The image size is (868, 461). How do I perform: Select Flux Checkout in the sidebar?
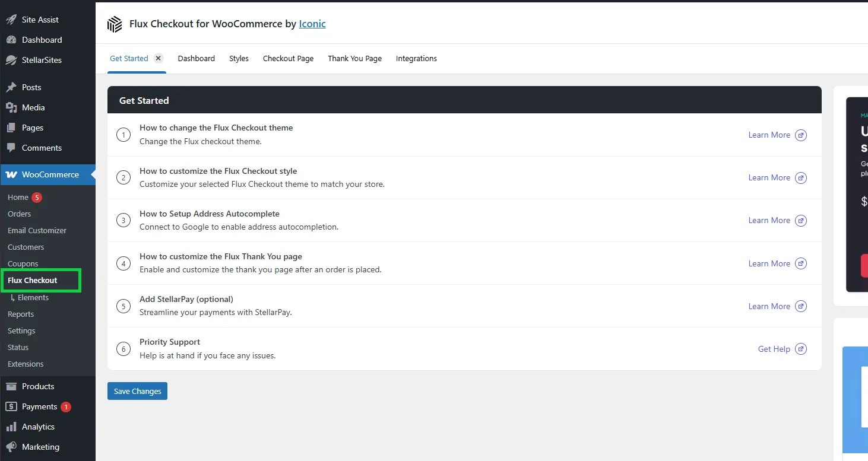pos(32,280)
